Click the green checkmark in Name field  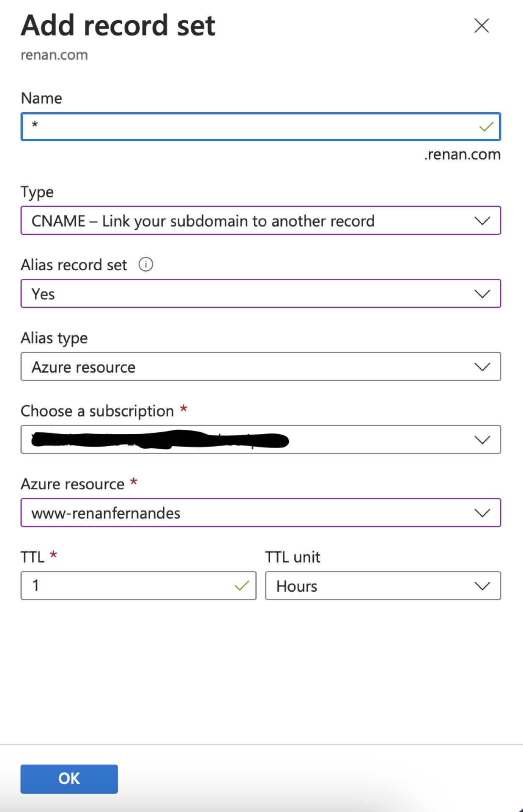point(486,126)
